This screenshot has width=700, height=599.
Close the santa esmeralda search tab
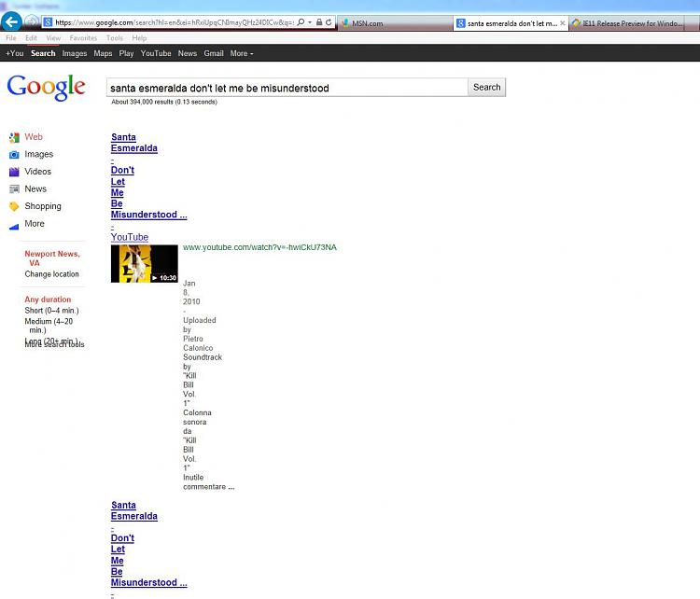tap(562, 23)
